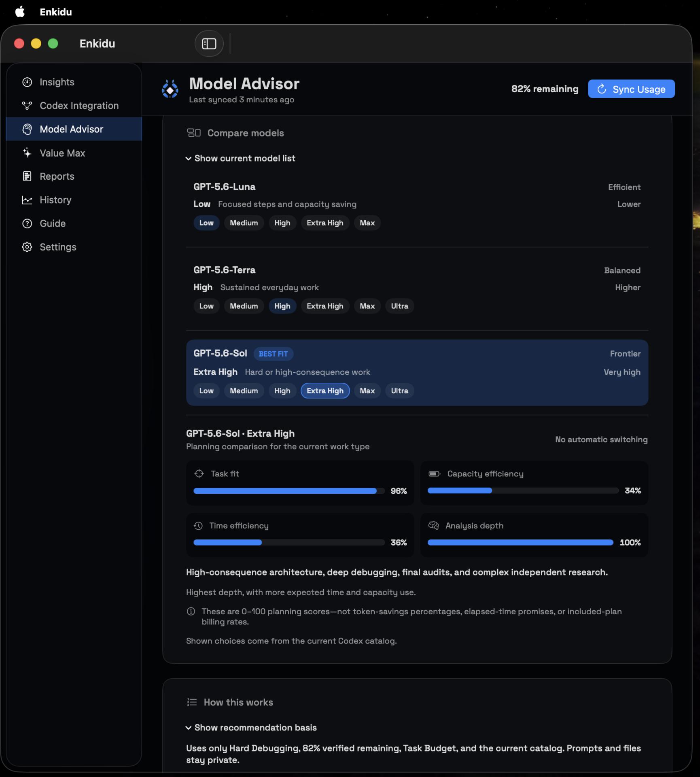
Task: Select Extra High effort for GPT-5.6-Sol
Action: pos(325,391)
